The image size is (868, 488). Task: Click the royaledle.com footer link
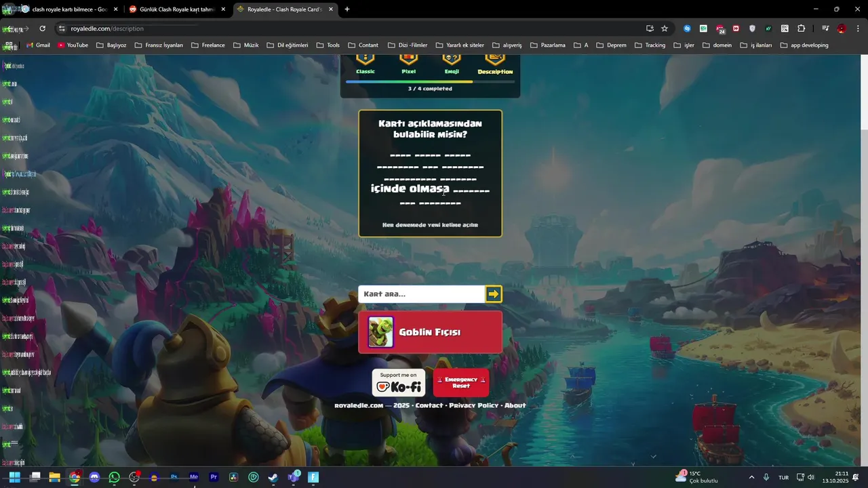[x=359, y=405]
